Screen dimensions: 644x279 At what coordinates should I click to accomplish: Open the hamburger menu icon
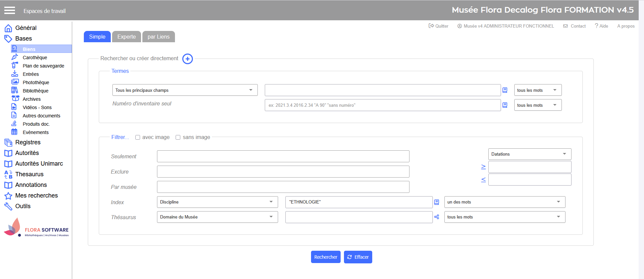(10, 11)
